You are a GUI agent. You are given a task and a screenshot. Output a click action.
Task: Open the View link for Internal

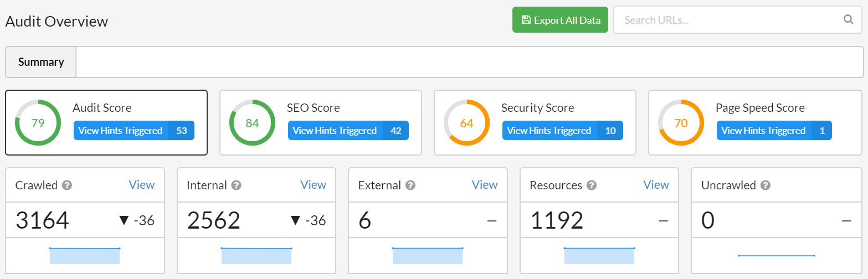tap(313, 185)
